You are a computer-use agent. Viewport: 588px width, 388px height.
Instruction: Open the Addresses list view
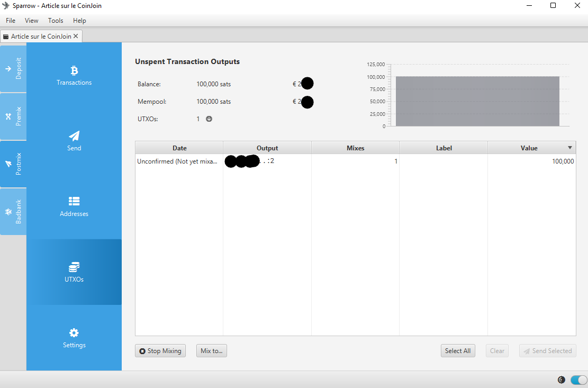point(74,206)
